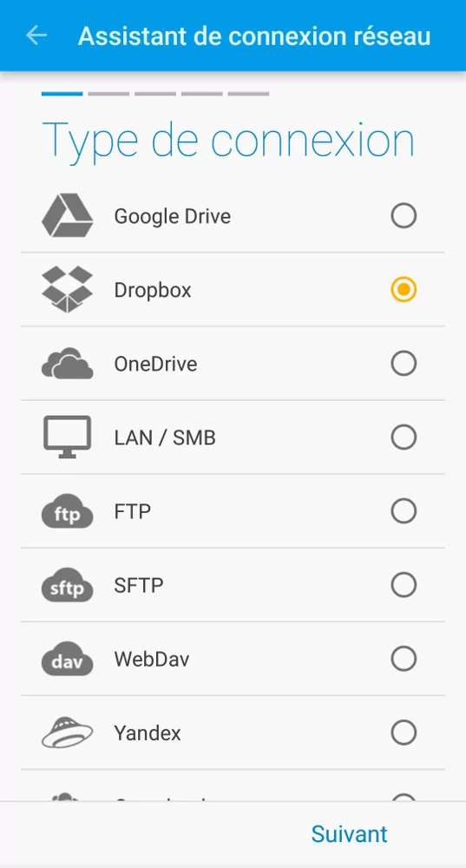
Task: Click the LAN / SMB monitor icon
Action: (67, 437)
